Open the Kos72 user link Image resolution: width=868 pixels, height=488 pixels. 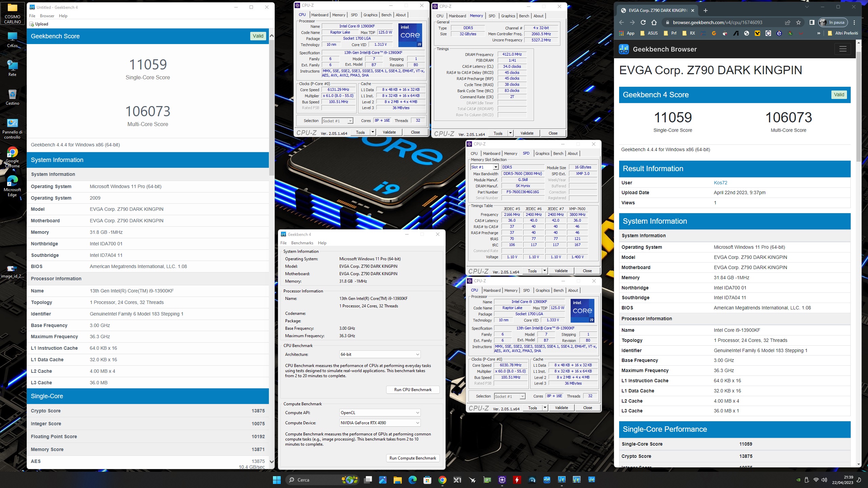point(721,183)
